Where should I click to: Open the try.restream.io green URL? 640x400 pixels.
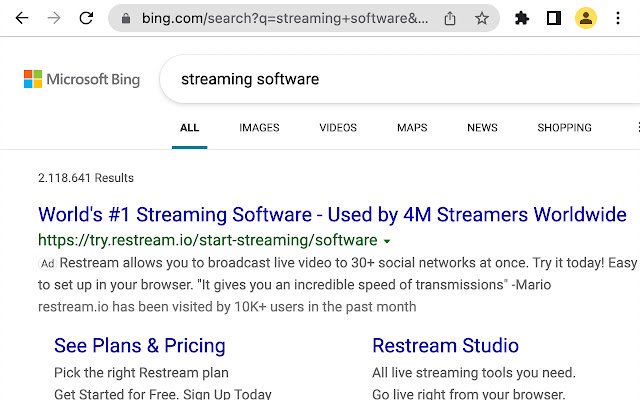click(207, 240)
